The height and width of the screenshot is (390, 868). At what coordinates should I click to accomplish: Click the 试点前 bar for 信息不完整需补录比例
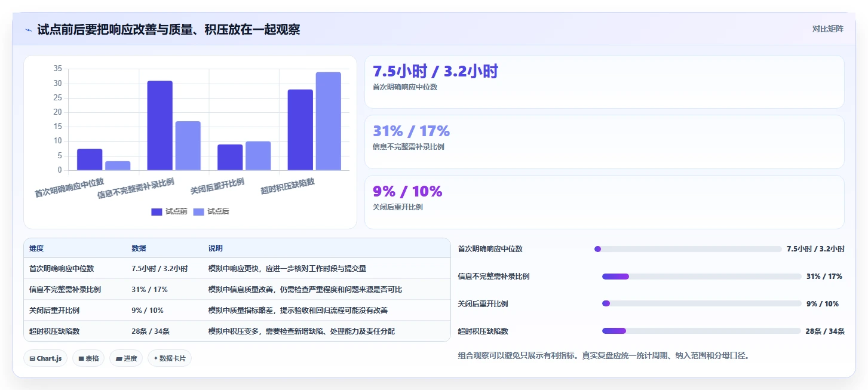pos(160,125)
